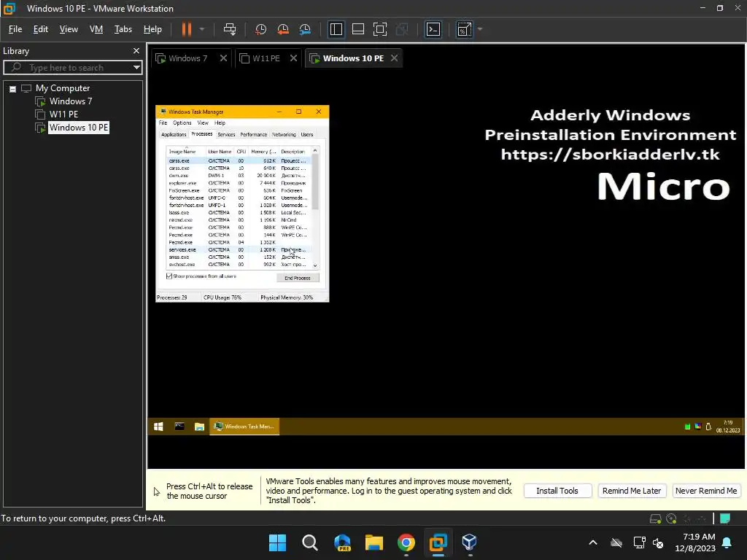747x560 pixels.
Task: Revert virtual machine to previous snapshot
Action: pos(283,29)
